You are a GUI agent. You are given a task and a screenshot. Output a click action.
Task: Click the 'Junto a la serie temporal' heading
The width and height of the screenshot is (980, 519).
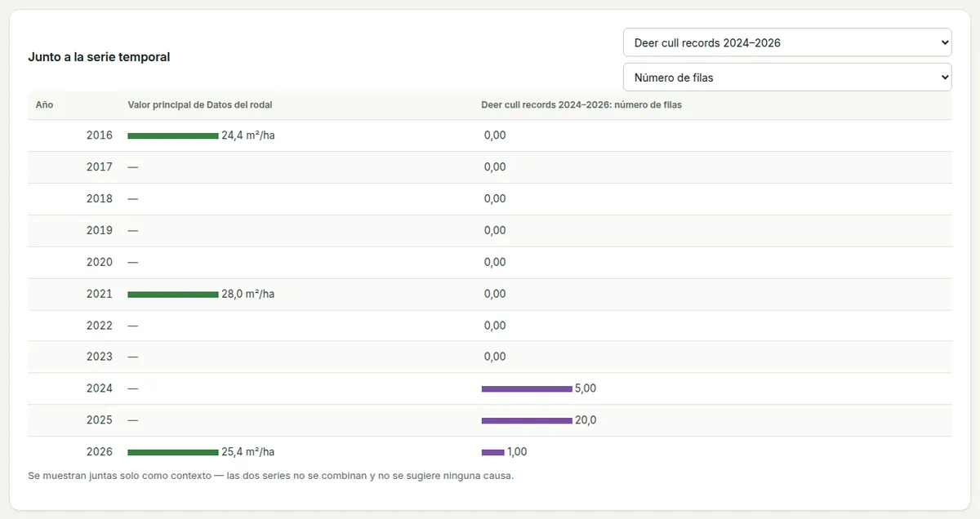click(x=99, y=57)
